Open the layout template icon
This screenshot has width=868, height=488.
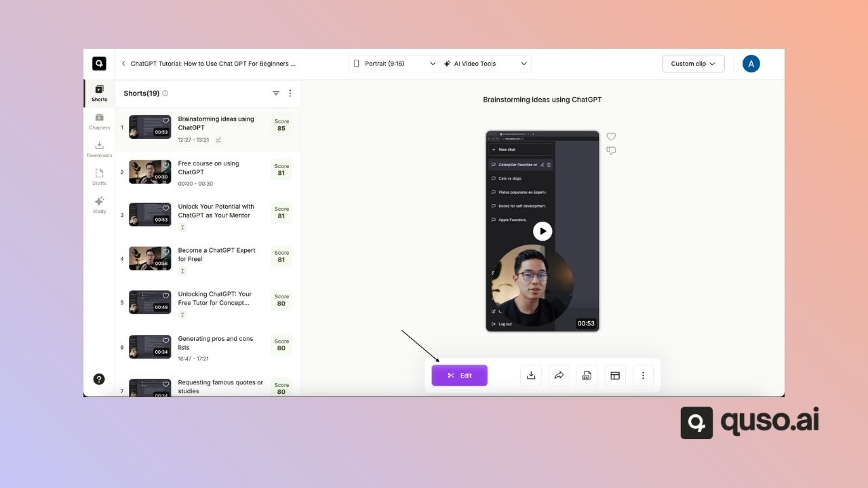(615, 375)
